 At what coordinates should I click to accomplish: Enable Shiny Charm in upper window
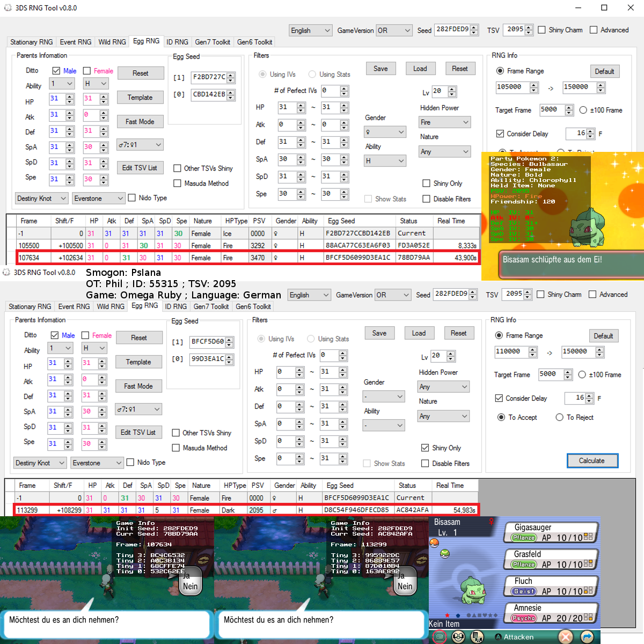point(541,30)
